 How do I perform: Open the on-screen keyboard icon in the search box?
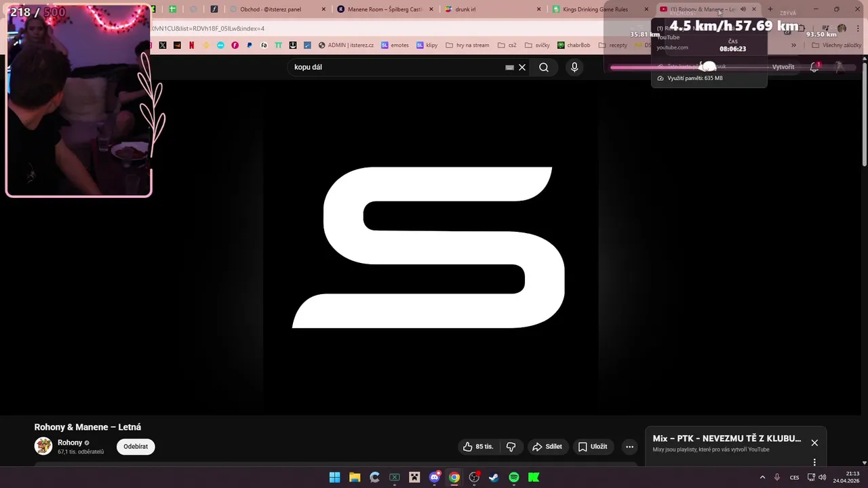[x=510, y=67]
